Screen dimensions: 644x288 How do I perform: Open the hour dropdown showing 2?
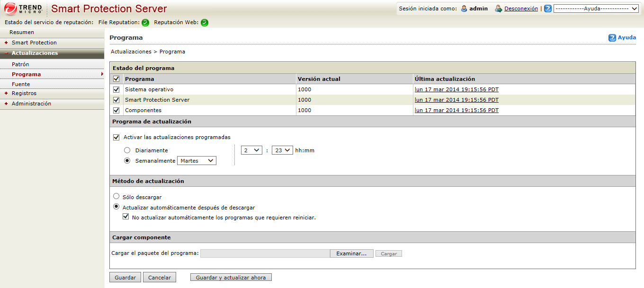pyautogui.click(x=251, y=150)
